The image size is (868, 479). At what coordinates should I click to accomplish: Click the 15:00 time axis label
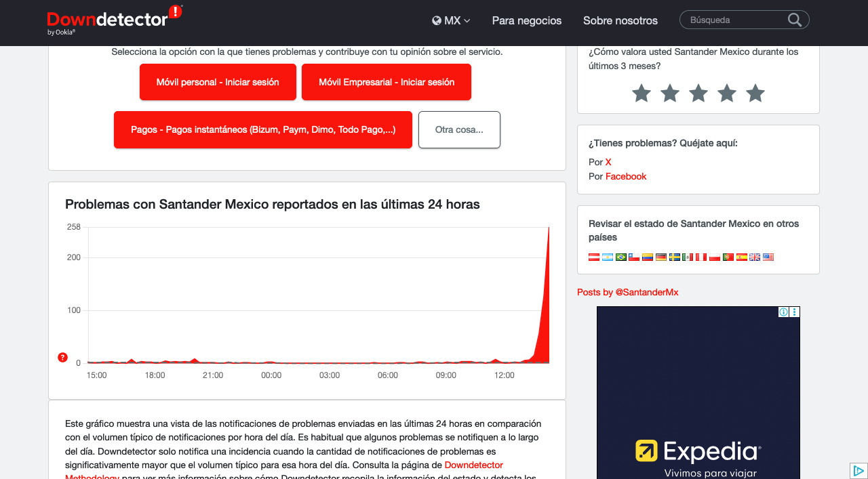(96, 375)
